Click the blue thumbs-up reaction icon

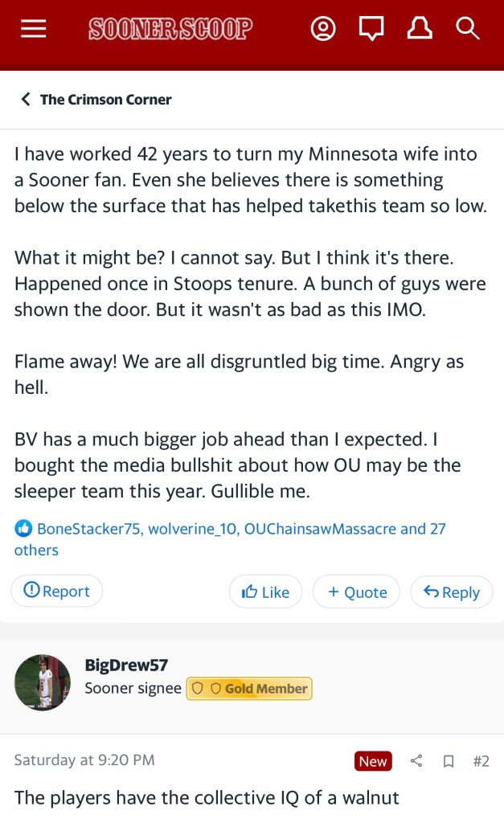point(23,529)
